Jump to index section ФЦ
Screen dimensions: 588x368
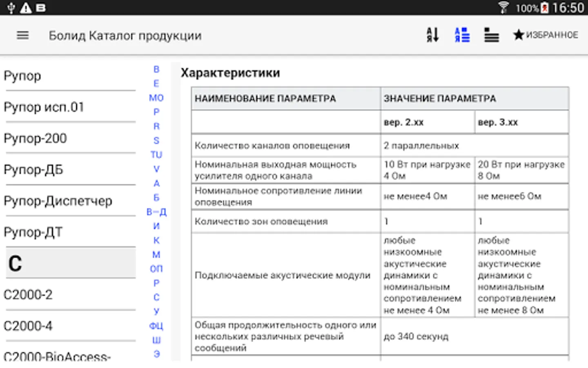pyautogui.click(x=156, y=325)
